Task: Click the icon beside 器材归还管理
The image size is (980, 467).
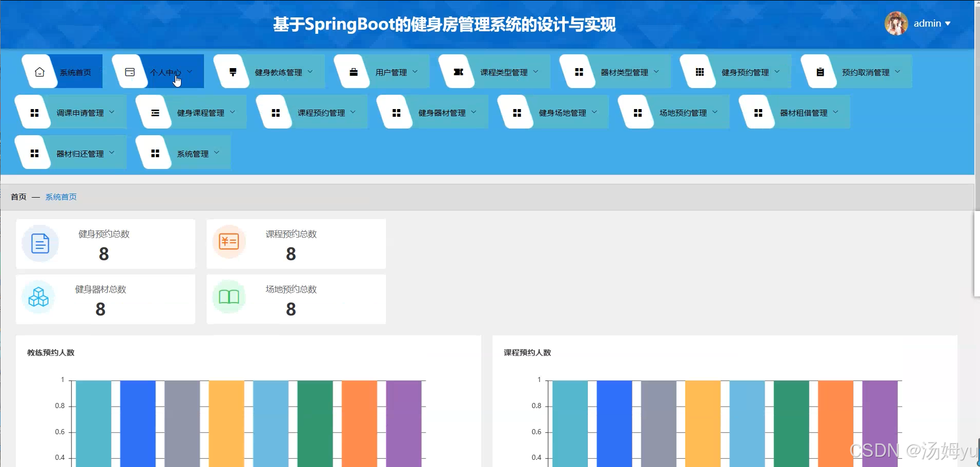Action: tap(34, 153)
